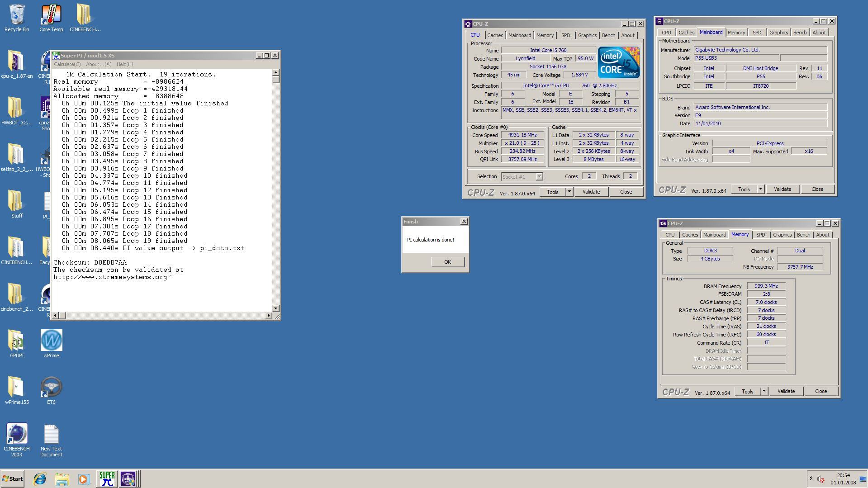Click Validate in the Mainboard CPU-Z window
Screen dimensions: 868x488
point(782,189)
